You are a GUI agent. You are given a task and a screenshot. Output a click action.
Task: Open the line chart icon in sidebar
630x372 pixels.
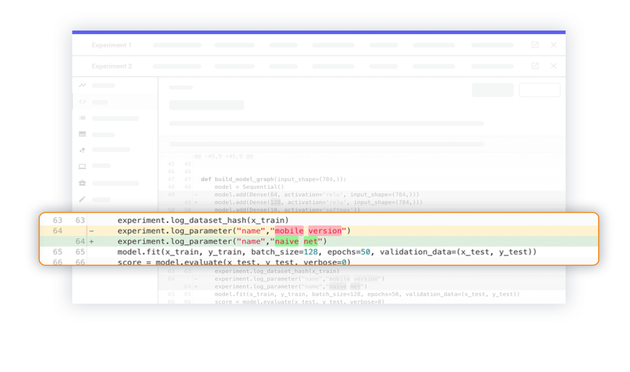click(82, 85)
